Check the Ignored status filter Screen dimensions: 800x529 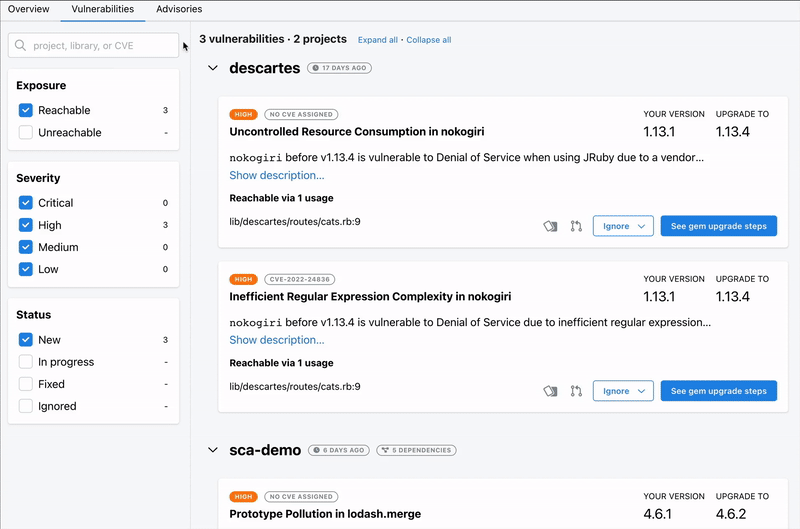point(26,406)
